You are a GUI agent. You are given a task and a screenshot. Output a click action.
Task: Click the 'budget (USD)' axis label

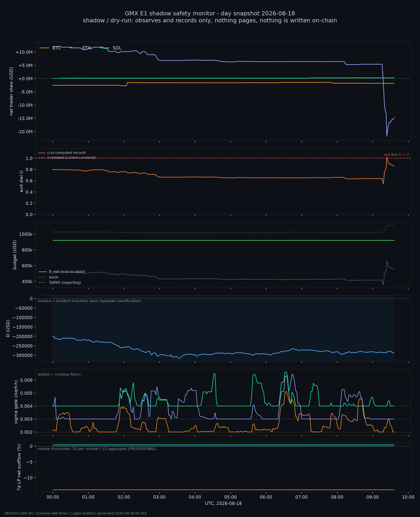point(15,255)
